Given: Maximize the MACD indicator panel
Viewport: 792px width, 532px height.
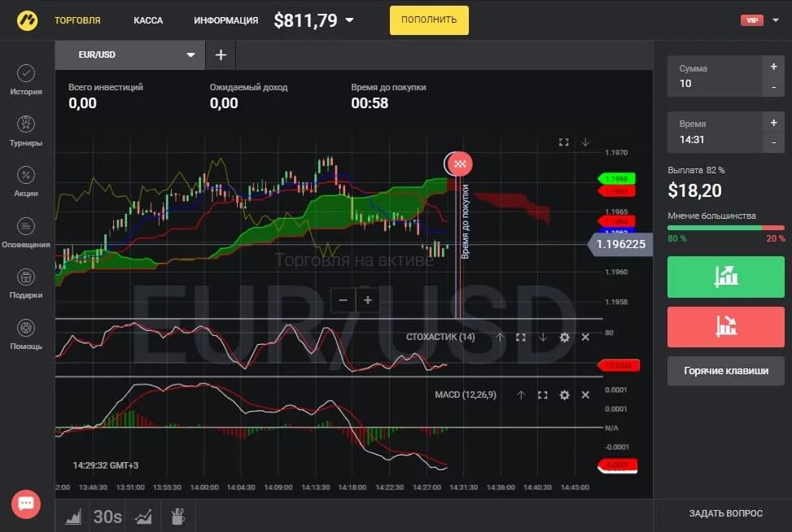Looking at the screenshot, I should (x=543, y=395).
